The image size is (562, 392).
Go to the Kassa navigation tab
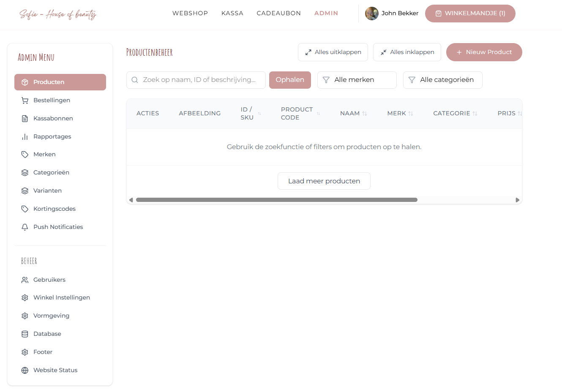click(x=232, y=14)
